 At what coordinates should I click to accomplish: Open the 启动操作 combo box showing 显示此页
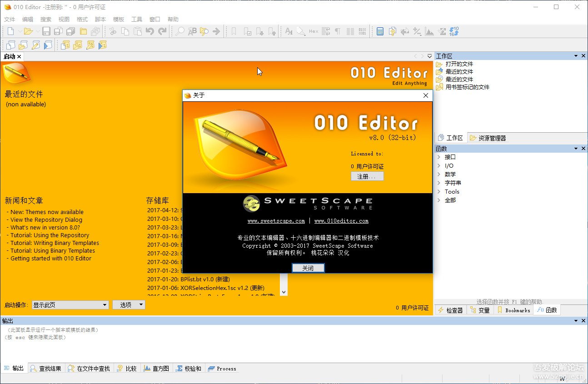(x=70, y=305)
